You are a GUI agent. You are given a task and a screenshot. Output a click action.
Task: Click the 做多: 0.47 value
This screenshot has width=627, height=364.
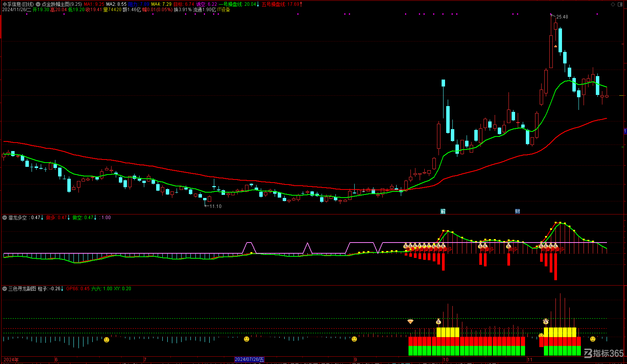58,218
